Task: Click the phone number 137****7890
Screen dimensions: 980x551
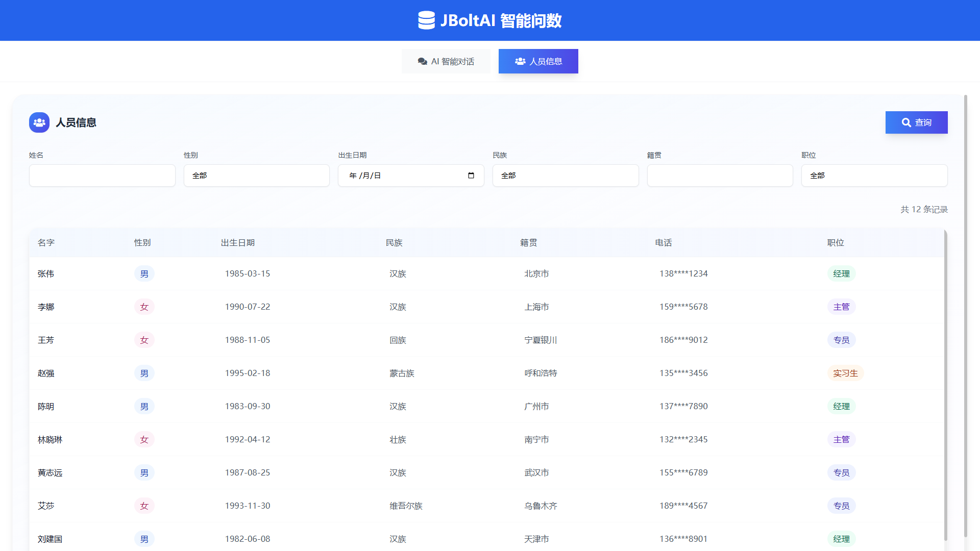Action: (x=683, y=407)
